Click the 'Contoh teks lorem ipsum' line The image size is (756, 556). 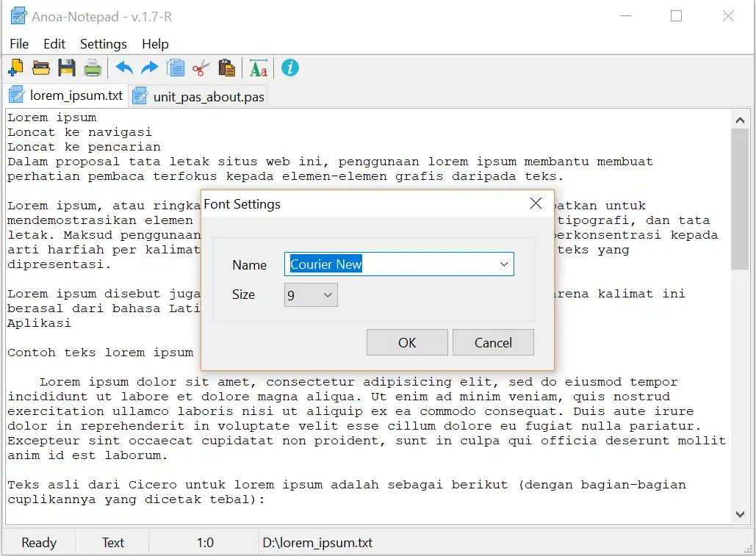click(100, 353)
